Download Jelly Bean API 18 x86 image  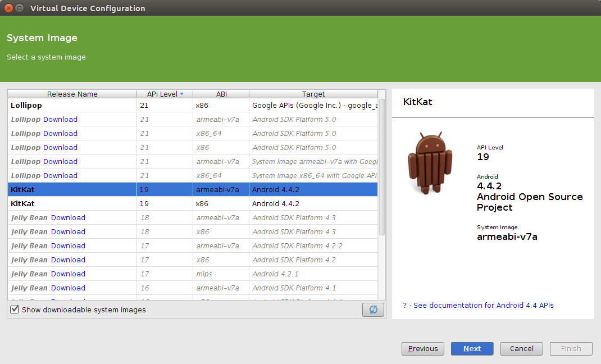tap(68, 232)
